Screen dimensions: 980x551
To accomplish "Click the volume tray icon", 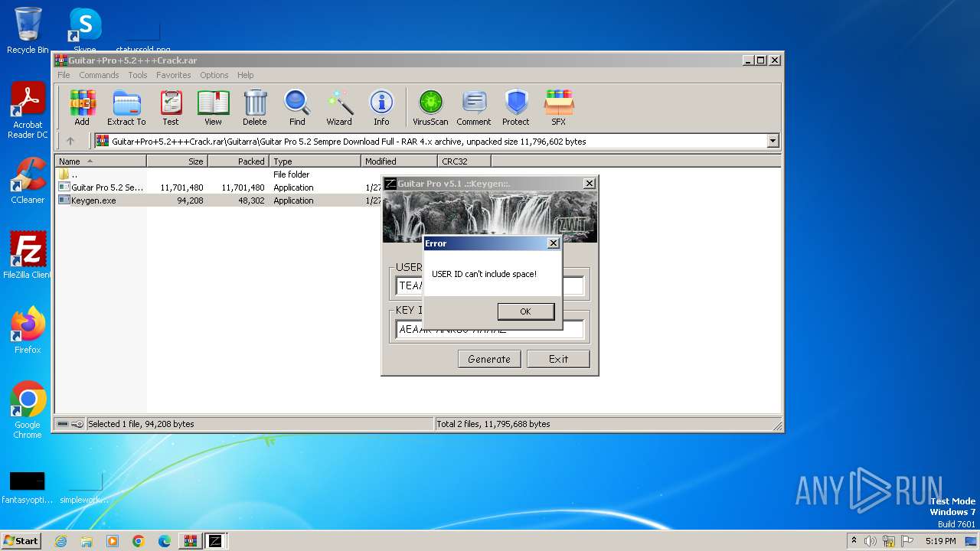I will click(x=871, y=541).
